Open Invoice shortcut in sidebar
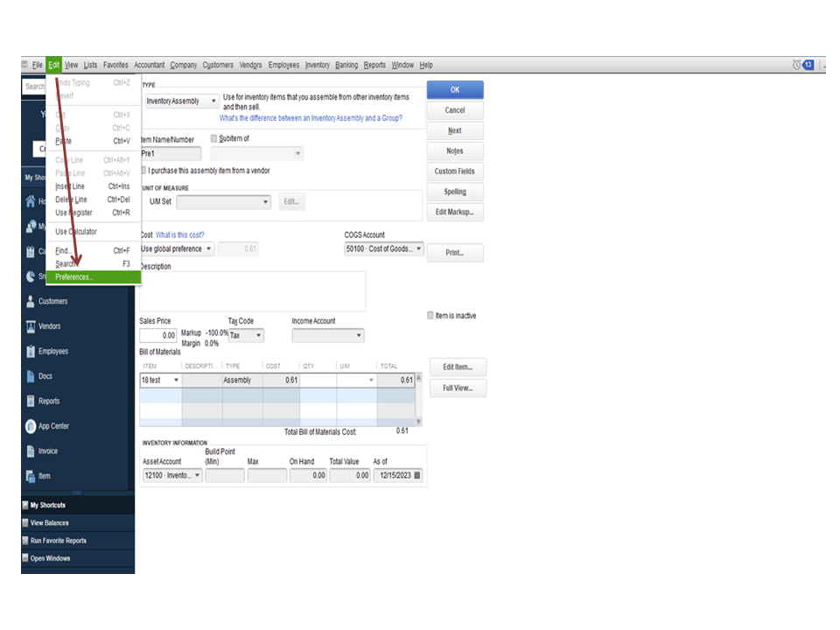 [47, 451]
